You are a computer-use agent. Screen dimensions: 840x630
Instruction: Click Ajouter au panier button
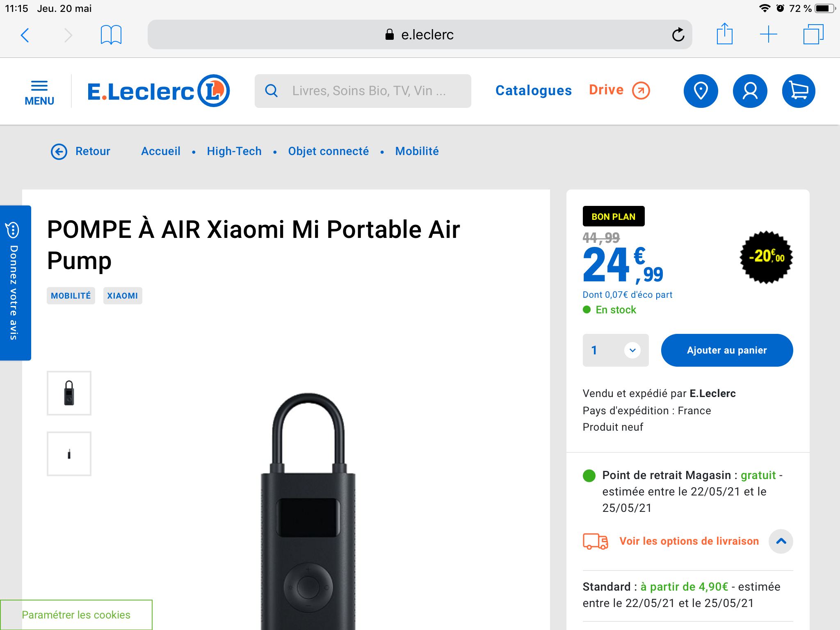click(727, 350)
